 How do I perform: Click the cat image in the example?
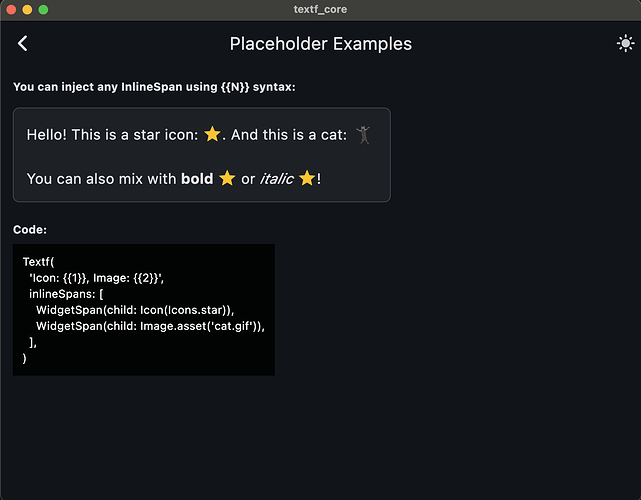(362, 134)
